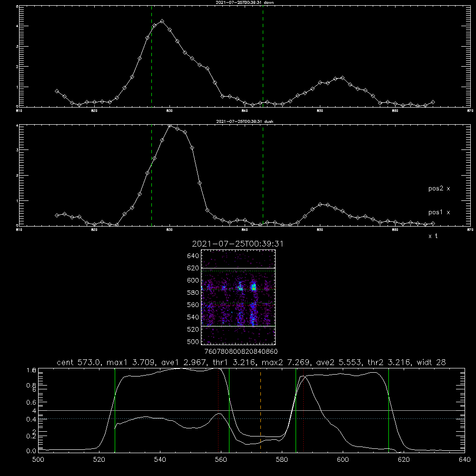Click heatmap y-axis label 580
This screenshot has width=476, height=476.
click(193, 293)
